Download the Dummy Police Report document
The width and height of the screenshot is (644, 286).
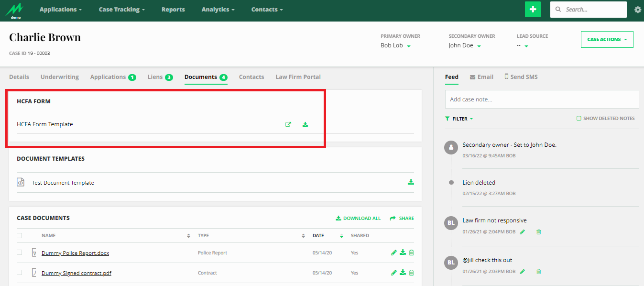[x=403, y=253]
